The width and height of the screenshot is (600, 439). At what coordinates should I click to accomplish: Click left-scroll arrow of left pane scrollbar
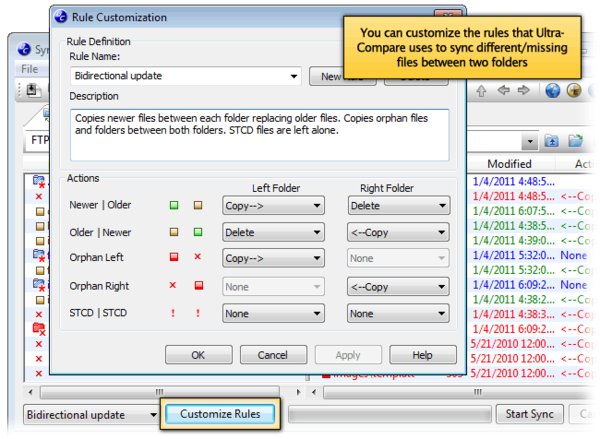coord(31,392)
